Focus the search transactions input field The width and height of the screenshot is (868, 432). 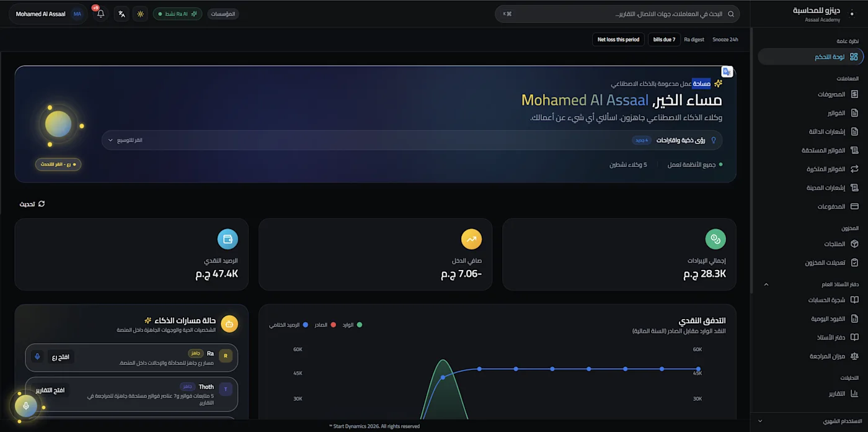(617, 14)
